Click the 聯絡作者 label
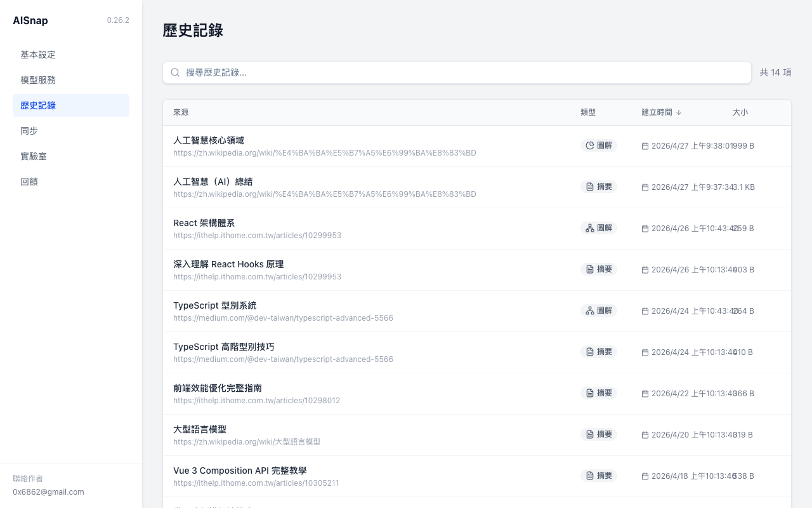This screenshot has width=812, height=508. [x=28, y=479]
